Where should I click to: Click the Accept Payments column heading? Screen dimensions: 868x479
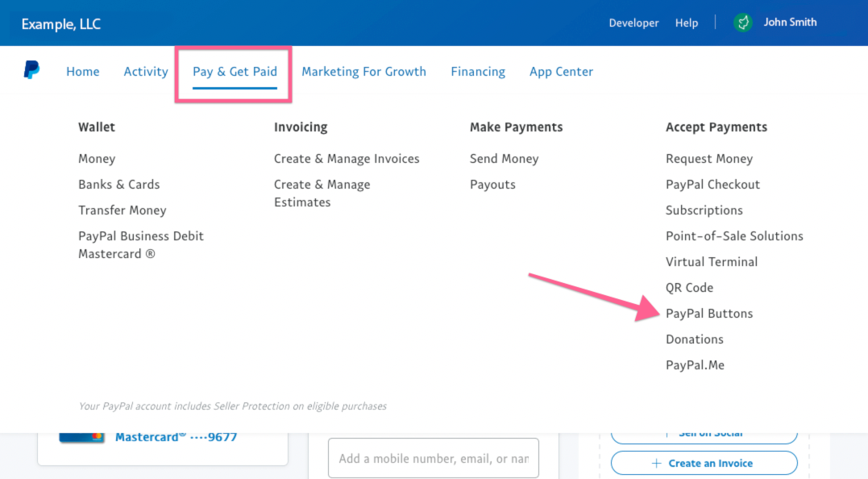(x=716, y=127)
